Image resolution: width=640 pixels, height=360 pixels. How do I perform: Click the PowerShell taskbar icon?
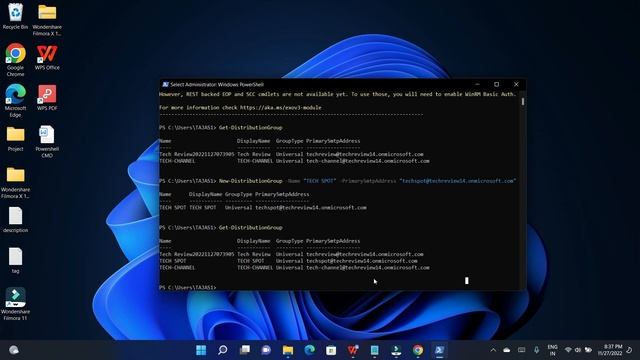[439, 350]
